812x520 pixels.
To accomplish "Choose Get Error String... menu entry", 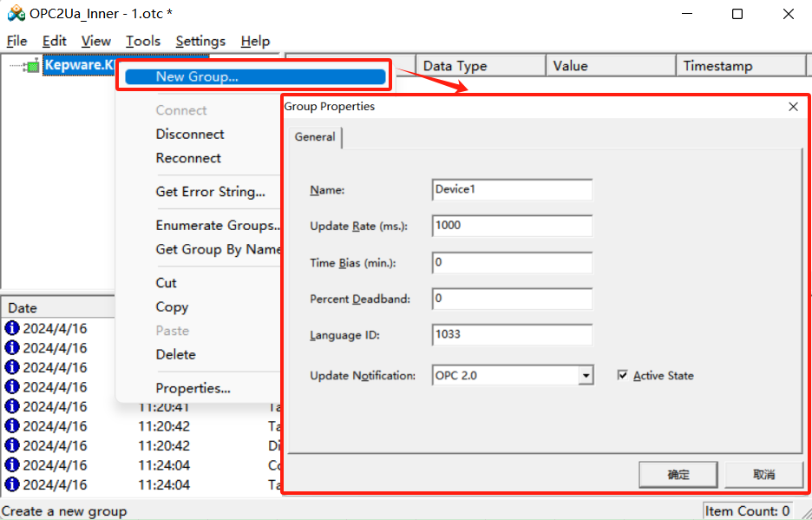I will click(x=210, y=192).
